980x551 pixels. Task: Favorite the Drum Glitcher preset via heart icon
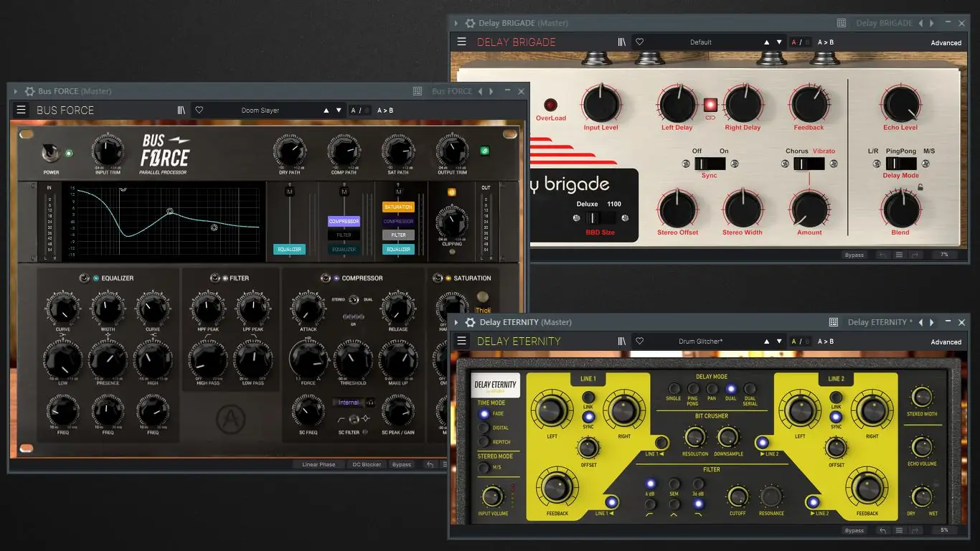(640, 341)
